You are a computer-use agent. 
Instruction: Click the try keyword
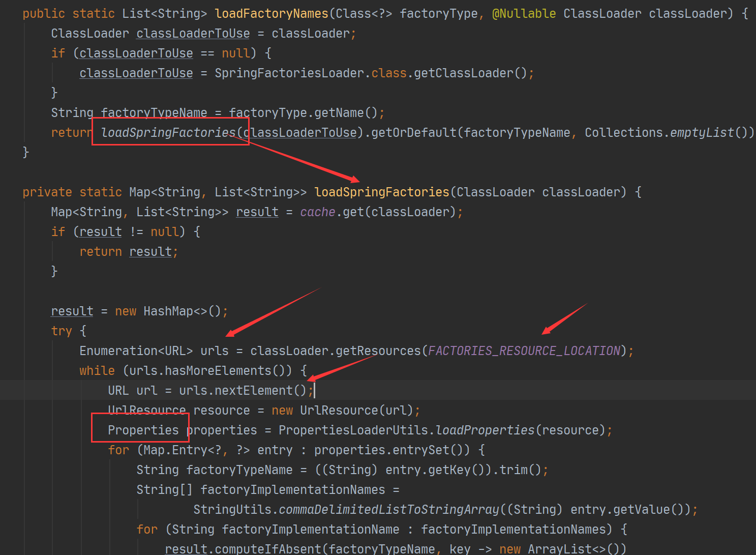(62, 331)
